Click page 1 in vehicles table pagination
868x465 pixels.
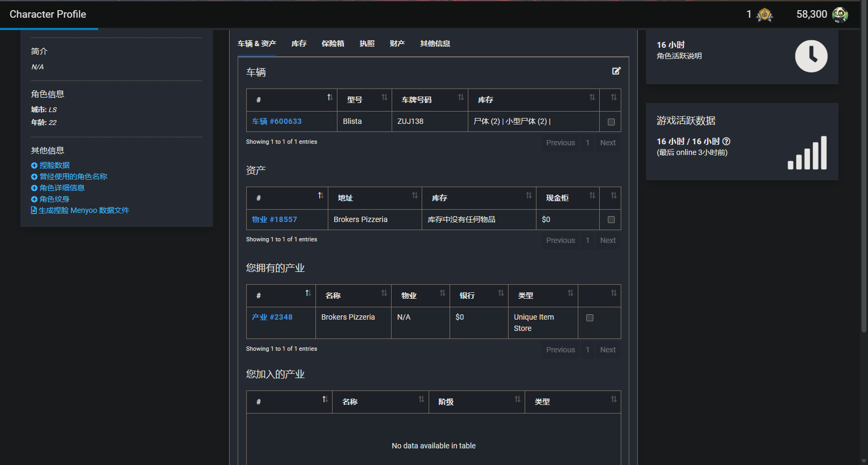[x=587, y=143]
